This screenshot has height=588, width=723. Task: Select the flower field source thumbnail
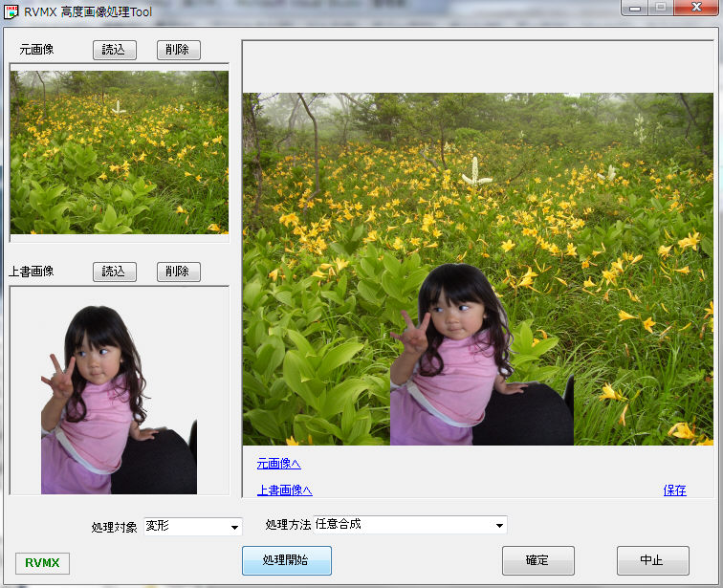[120, 152]
